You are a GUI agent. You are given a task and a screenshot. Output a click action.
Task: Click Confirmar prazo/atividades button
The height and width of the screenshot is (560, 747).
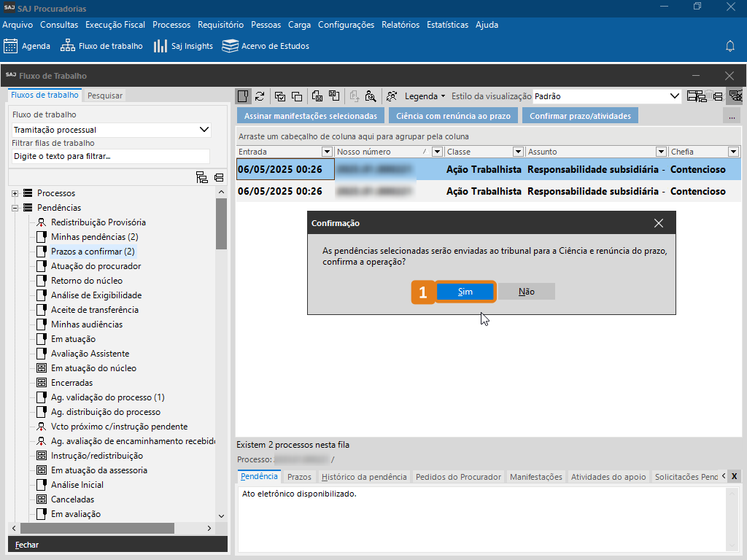(x=580, y=116)
